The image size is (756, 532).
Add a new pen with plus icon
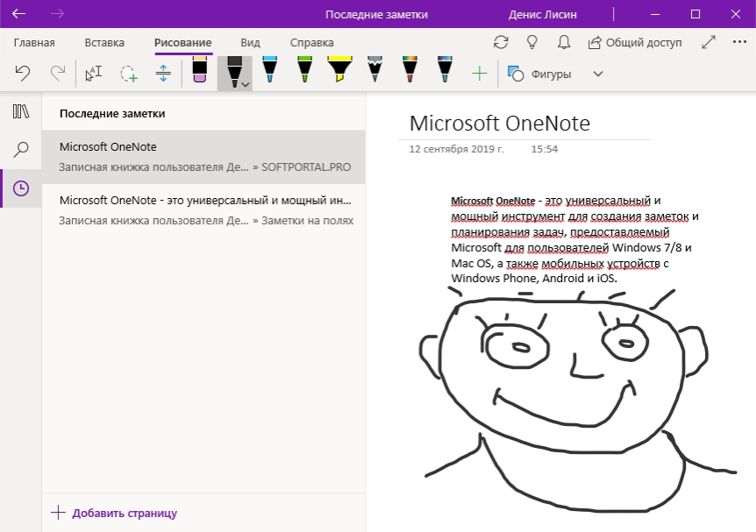coord(479,74)
